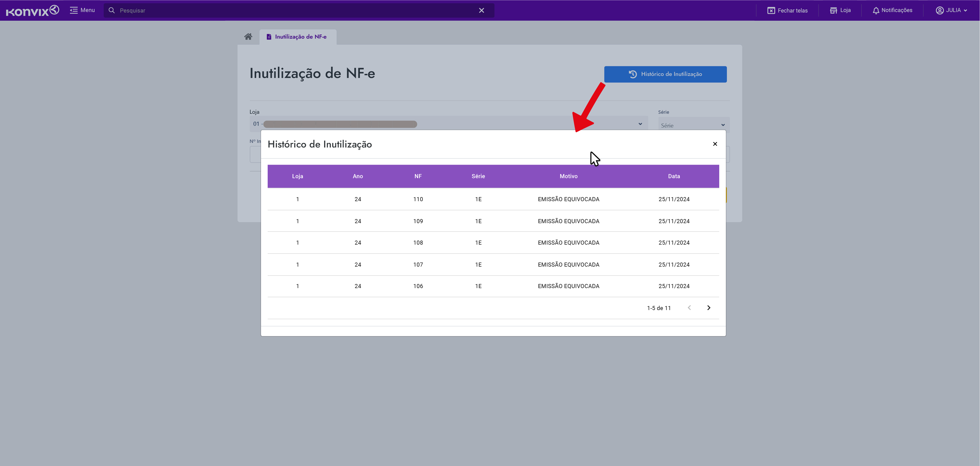Open the Menu hamburger icon
Image resolution: width=980 pixels, height=466 pixels.
[73, 10]
